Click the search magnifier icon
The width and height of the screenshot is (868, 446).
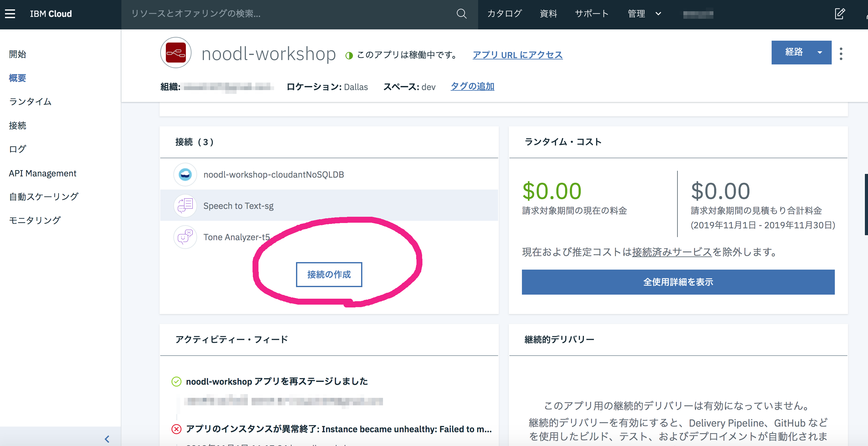(x=461, y=14)
